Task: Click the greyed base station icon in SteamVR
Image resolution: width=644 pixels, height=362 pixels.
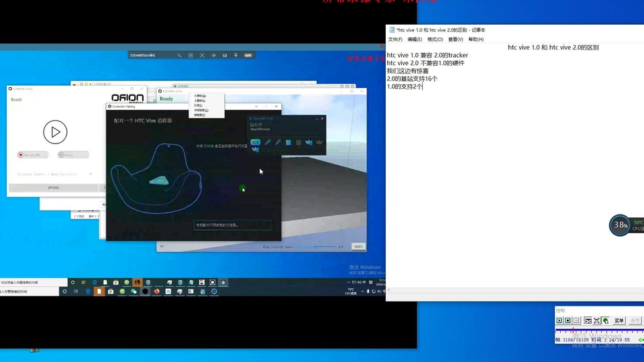Action: point(299,142)
